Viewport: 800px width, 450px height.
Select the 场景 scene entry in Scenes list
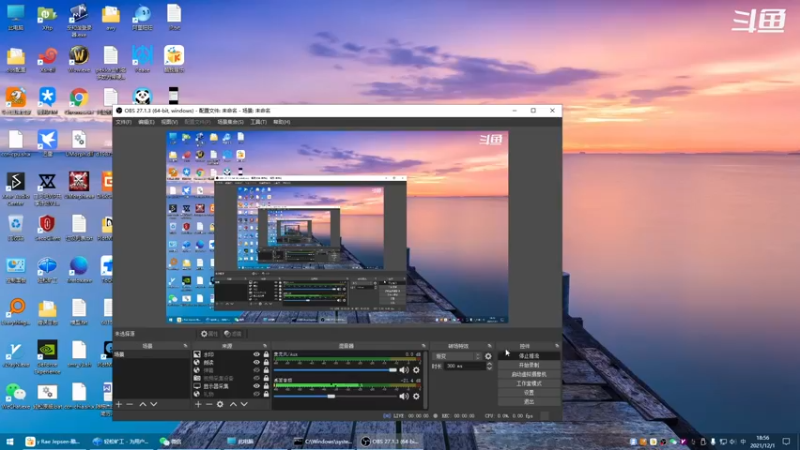151,354
